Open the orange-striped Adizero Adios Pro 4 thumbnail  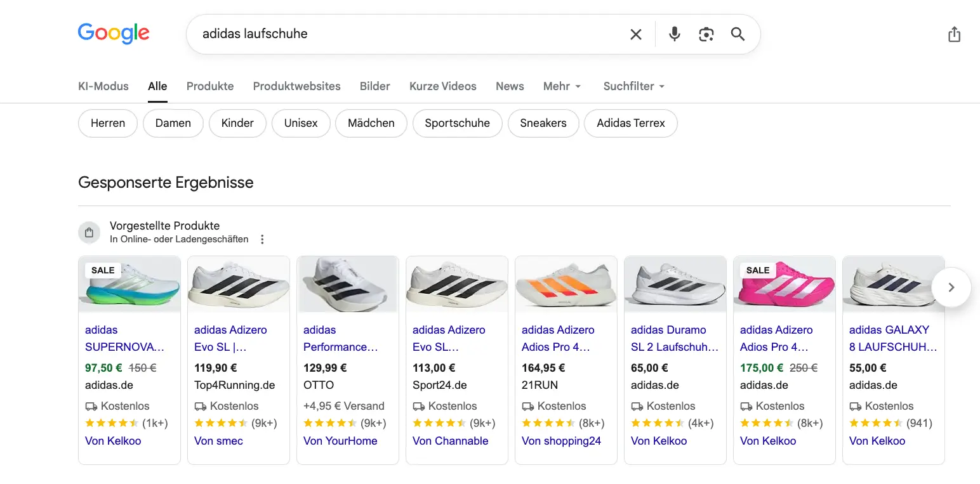(x=566, y=284)
